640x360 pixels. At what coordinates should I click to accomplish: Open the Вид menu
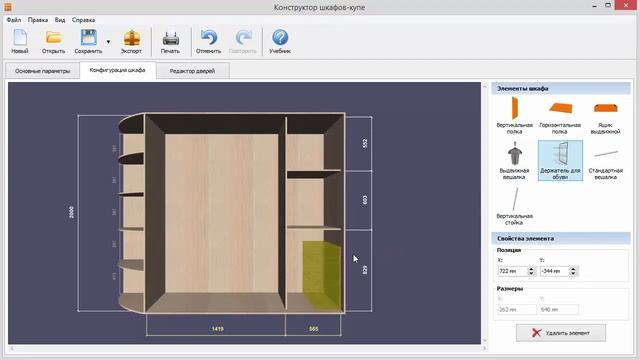60,20
